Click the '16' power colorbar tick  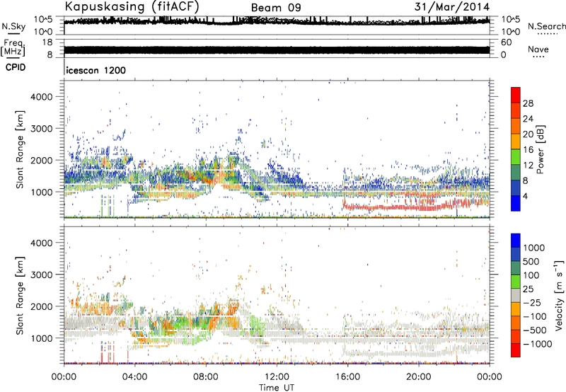(528, 150)
